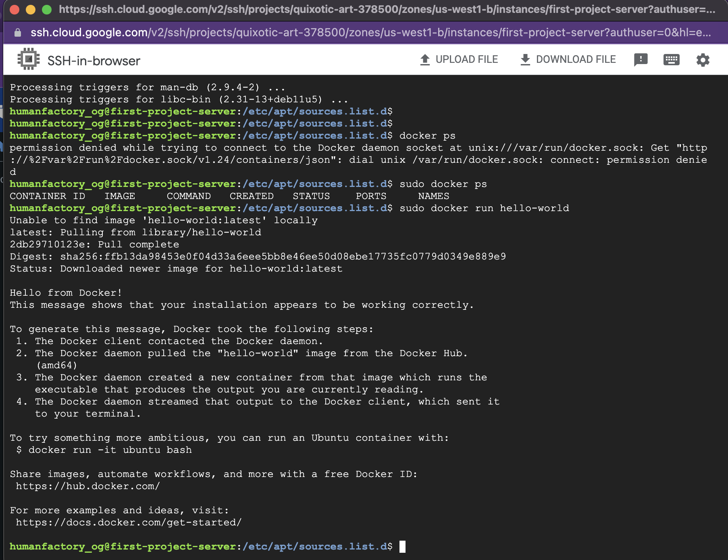
Task: Click the 'Hello from Docker!' line
Action: [x=66, y=293]
